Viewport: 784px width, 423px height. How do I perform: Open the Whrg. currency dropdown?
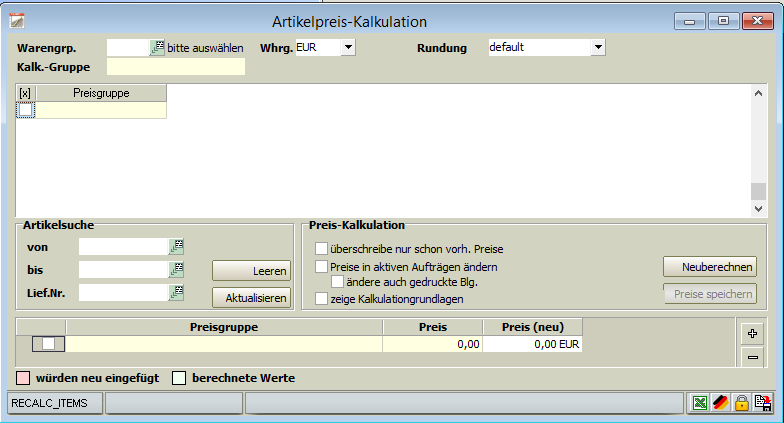click(347, 47)
